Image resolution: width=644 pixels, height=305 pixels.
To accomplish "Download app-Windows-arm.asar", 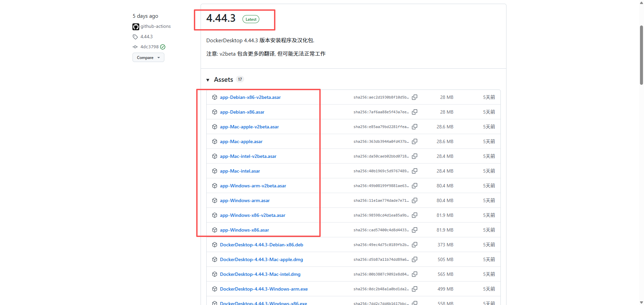I will click(x=245, y=200).
